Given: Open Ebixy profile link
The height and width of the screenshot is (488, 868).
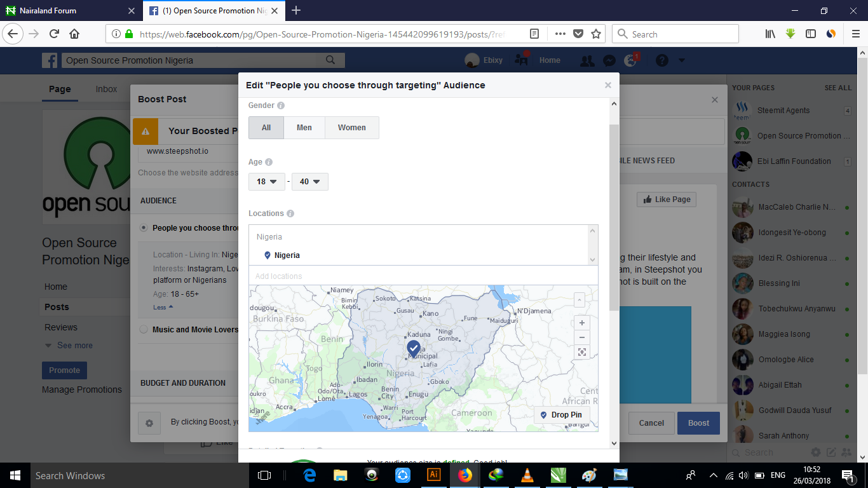Looking at the screenshot, I should click(x=484, y=60).
